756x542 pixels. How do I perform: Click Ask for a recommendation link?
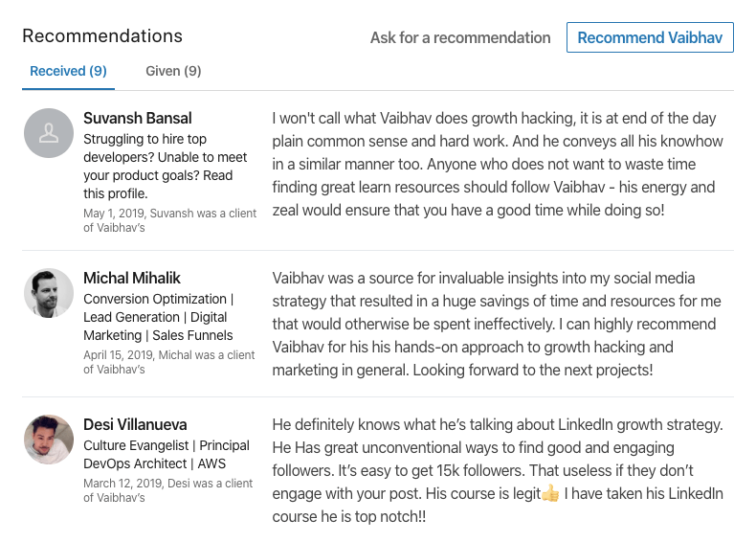[x=460, y=37]
